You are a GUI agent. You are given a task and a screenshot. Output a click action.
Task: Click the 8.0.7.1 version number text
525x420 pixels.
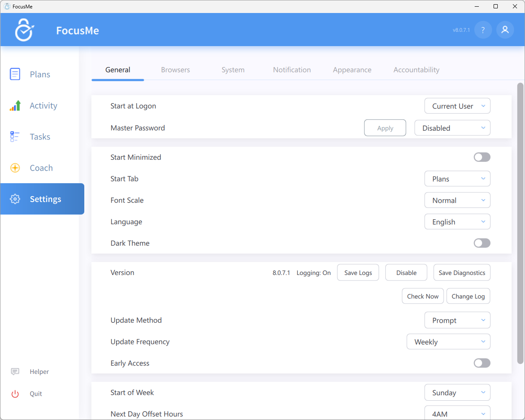coord(281,273)
